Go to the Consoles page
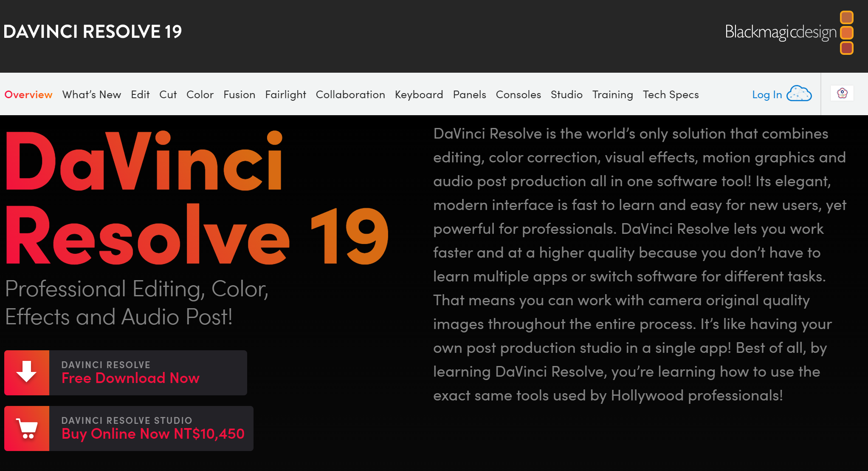Viewport: 868px width, 471px height. click(x=519, y=94)
